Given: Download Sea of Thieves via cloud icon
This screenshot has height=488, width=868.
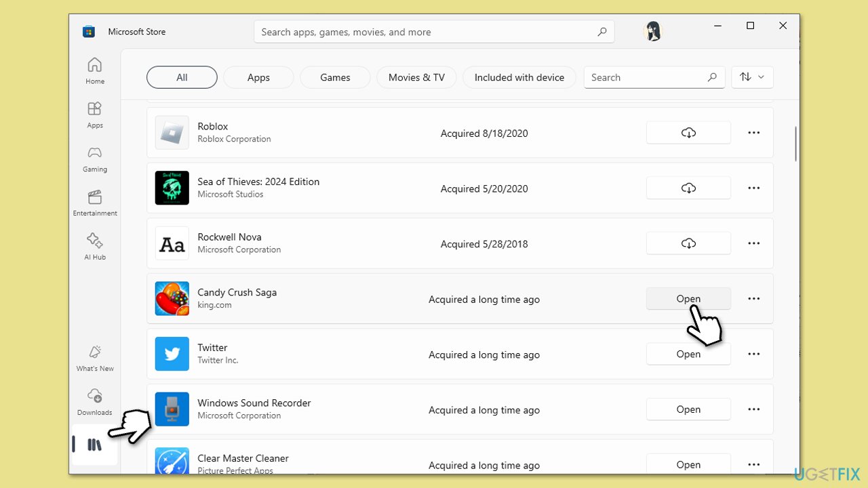Looking at the screenshot, I should pos(688,188).
